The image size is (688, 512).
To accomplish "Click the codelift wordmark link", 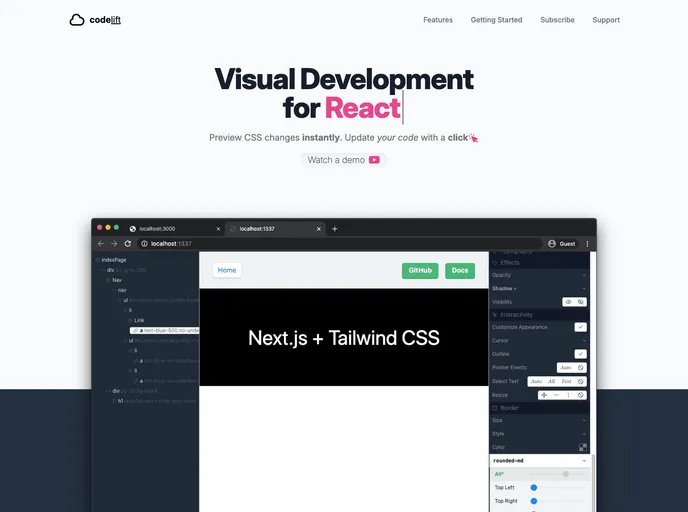I will tap(105, 20).
